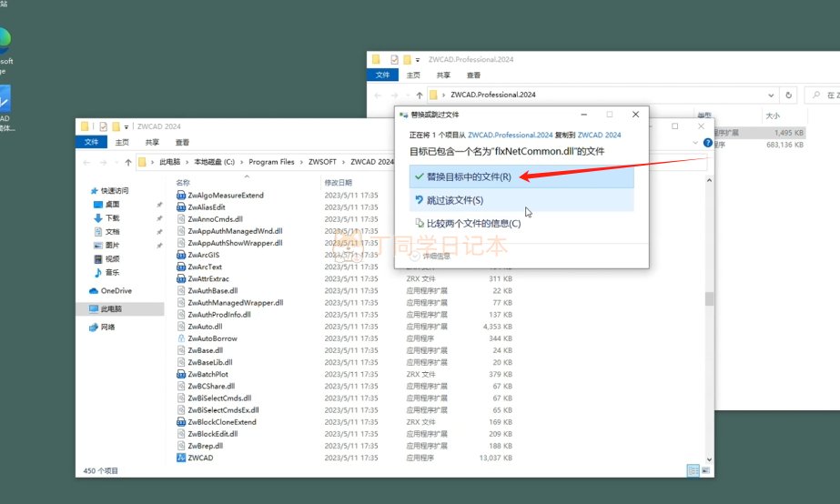The image size is (840, 504).
Task: Open quick access toolbar dropdown in ZWCAD 2024 window
Action: pyautogui.click(x=128, y=126)
